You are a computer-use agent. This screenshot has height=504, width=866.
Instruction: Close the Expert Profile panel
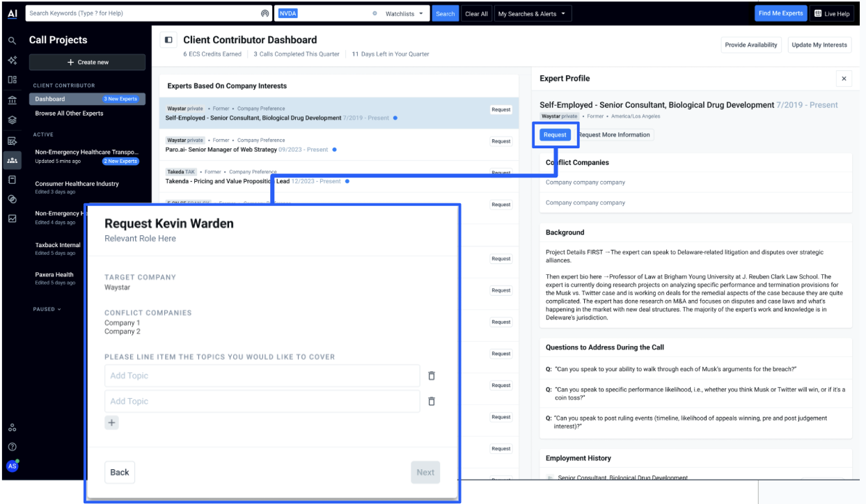coord(844,79)
